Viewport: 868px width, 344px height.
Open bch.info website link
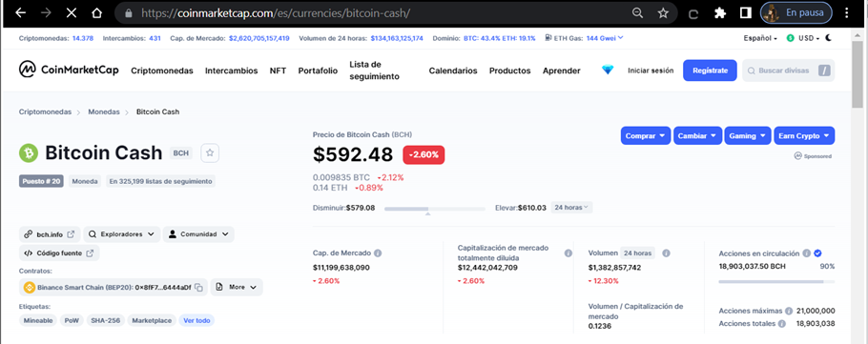[x=50, y=234]
